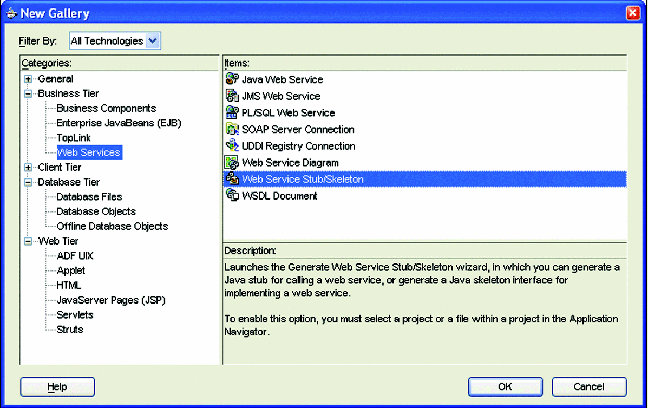Select the TopLink category

click(74, 137)
